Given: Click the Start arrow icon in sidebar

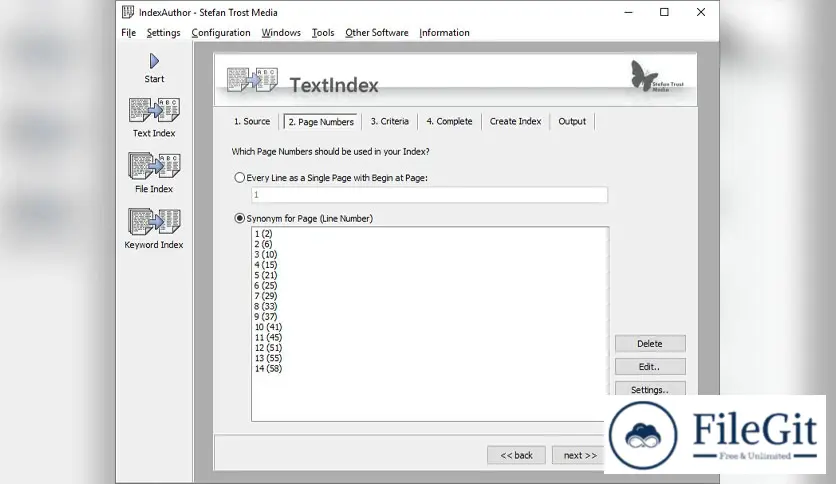Looking at the screenshot, I should 154,61.
